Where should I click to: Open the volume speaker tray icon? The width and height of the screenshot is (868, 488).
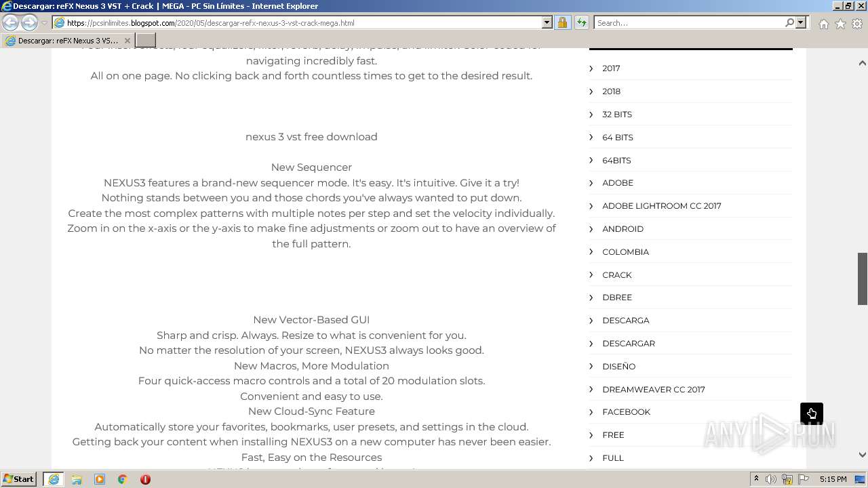pos(771,479)
